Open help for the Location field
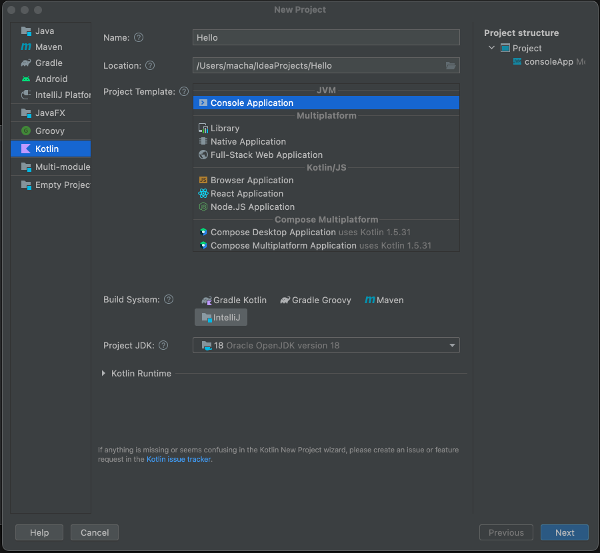 150,65
